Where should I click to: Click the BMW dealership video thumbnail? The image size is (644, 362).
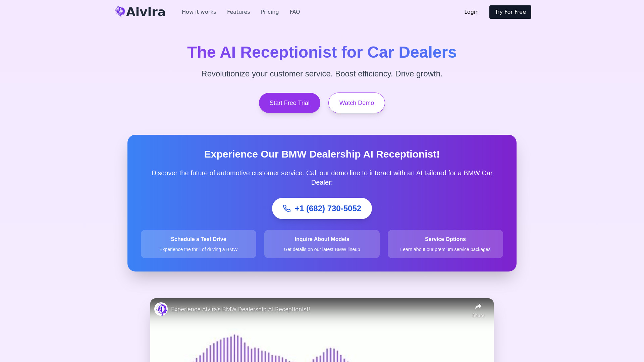[x=322, y=330]
